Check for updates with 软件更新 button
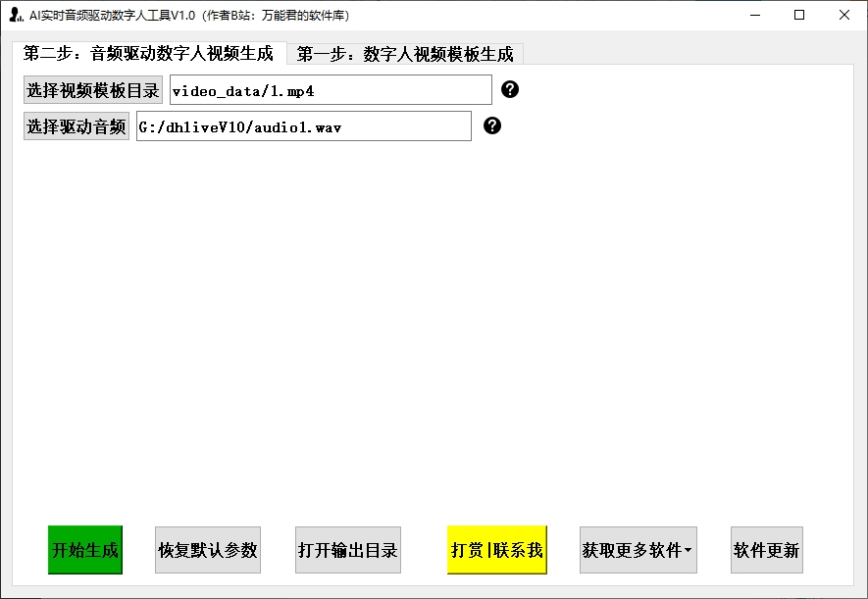 click(x=766, y=550)
